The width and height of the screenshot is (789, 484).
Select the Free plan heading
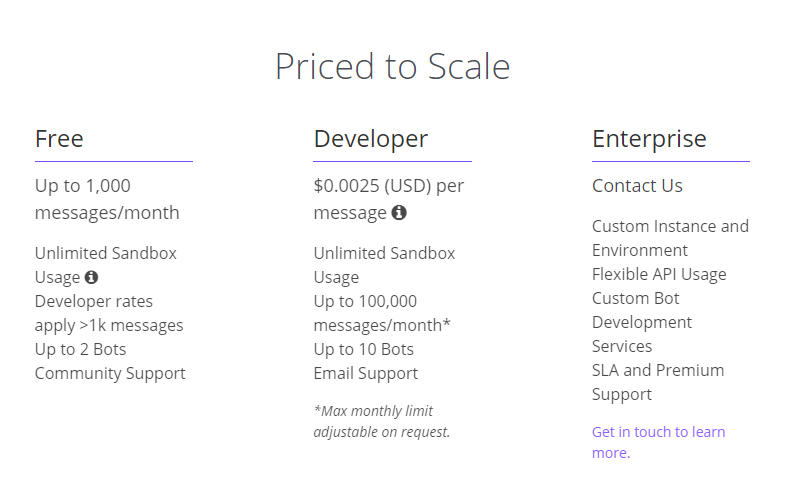(59, 138)
